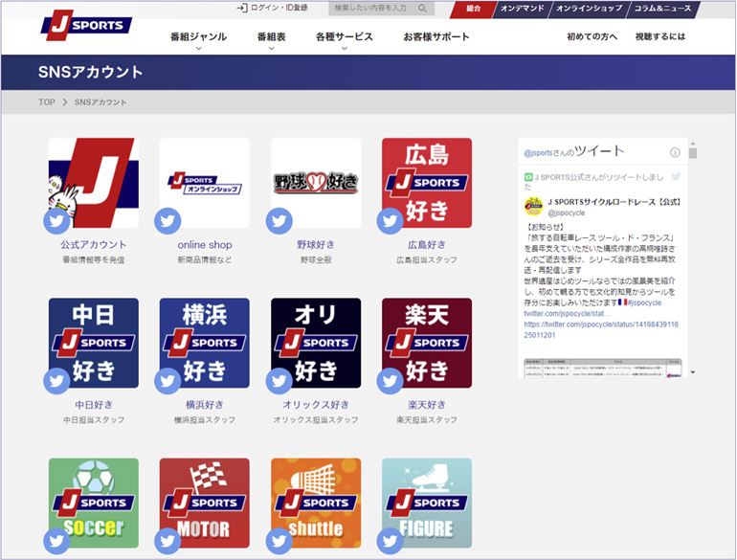This screenshot has width=737, height=560.
Task: Open the 野球好き logo thumbnail
Action: [316, 183]
